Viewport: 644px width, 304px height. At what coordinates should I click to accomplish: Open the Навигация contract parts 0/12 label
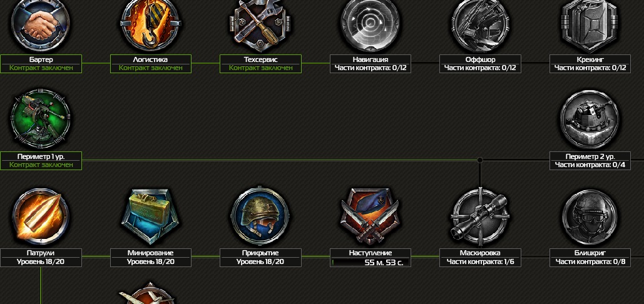point(371,68)
